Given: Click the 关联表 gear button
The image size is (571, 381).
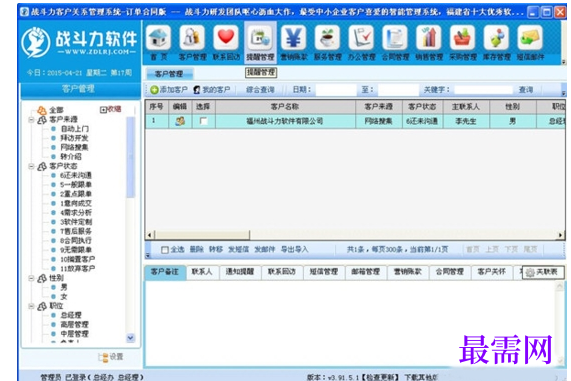Looking at the screenshot, I should [543, 272].
